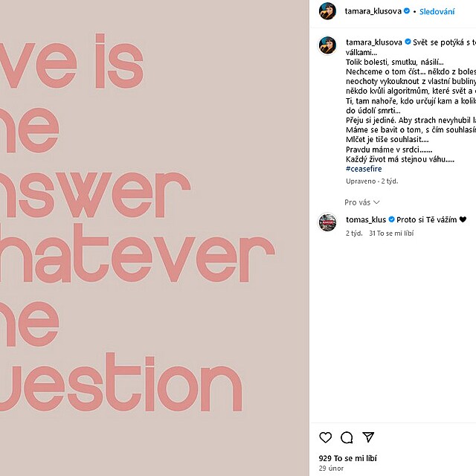View the comment's "31 To se mi líbí" likes
This screenshot has height=476, width=476.
(x=391, y=233)
